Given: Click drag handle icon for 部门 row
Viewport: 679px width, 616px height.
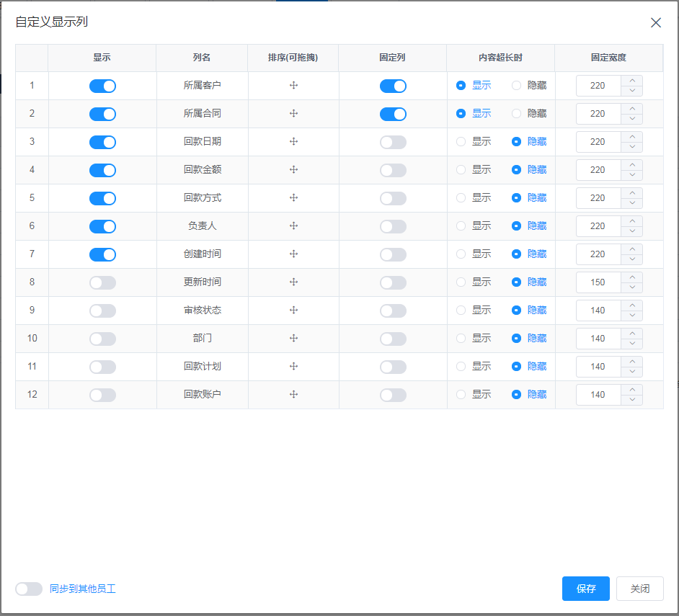Looking at the screenshot, I should tap(293, 339).
